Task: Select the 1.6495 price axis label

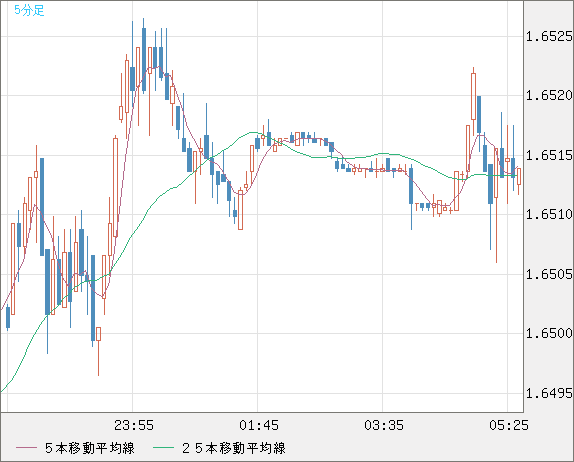Action: pos(549,393)
